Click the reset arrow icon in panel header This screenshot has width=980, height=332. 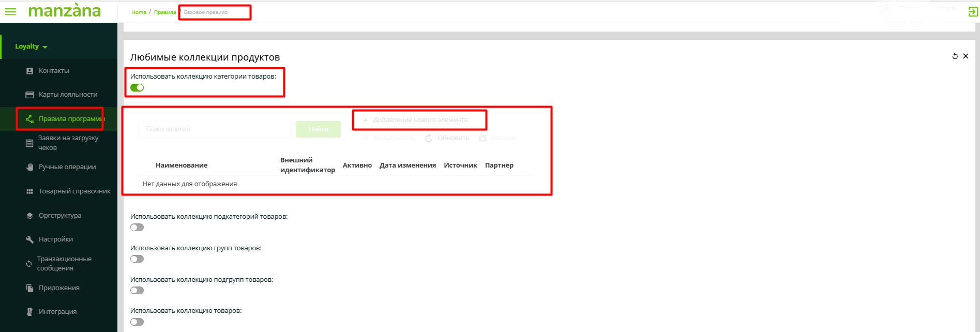tap(955, 56)
